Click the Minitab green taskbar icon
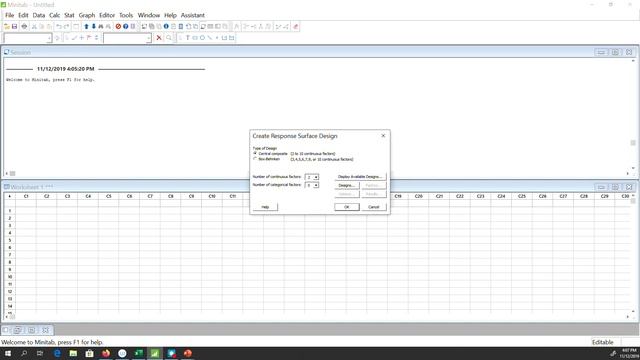Screen dimensions: 640x360 (x=155, y=353)
